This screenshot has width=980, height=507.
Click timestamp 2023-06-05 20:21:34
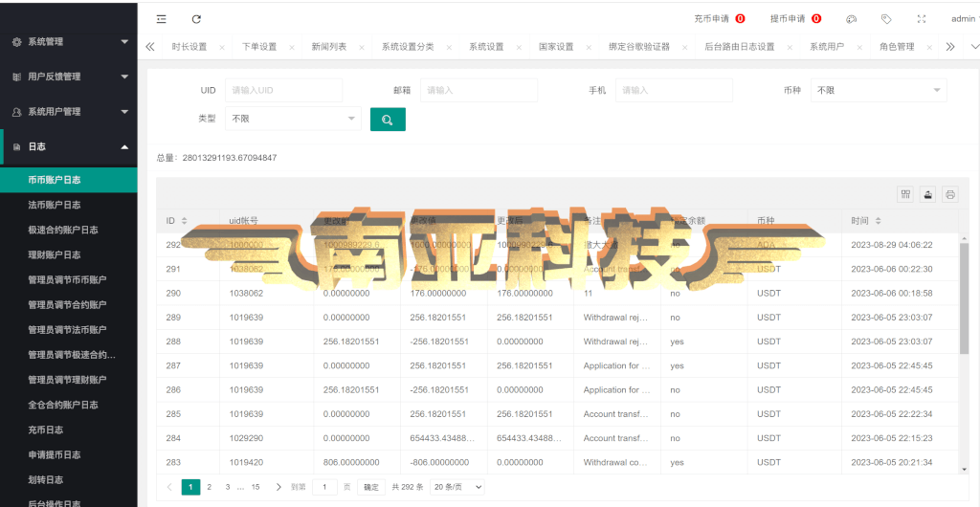pos(892,463)
